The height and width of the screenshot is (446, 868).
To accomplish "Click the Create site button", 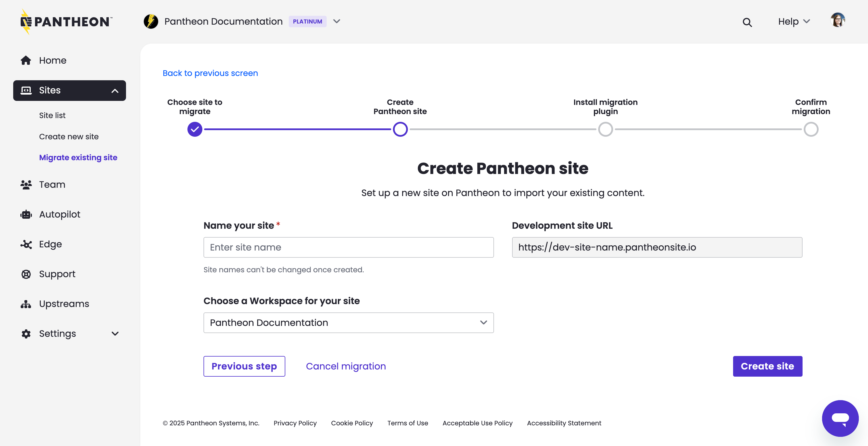I will [767, 366].
